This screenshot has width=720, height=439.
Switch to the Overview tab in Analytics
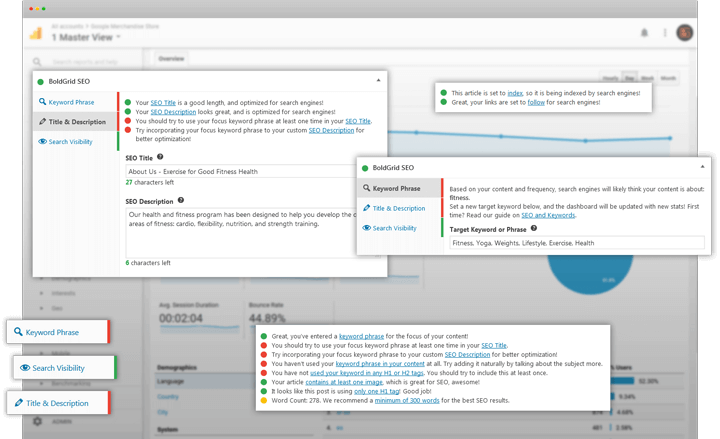(171, 59)
